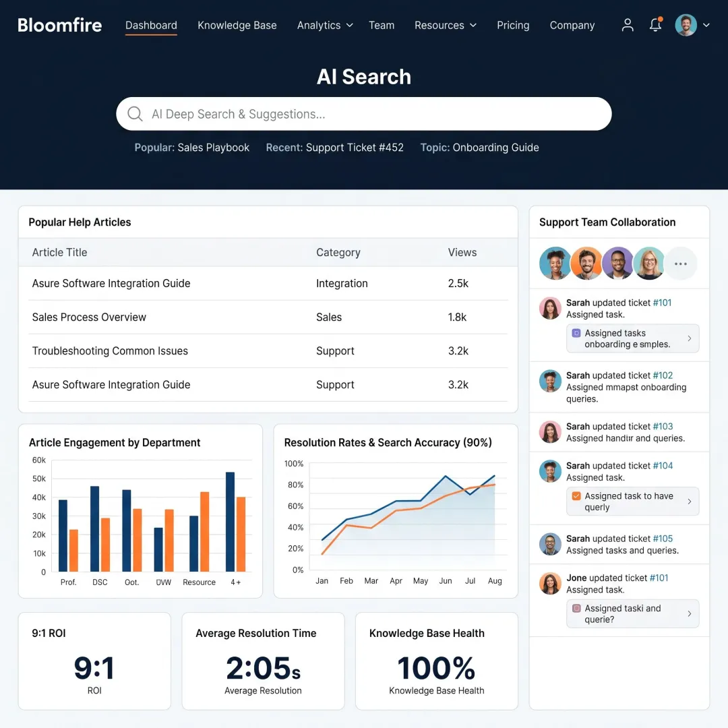
Task: Expand the Resources menu
Action: coord(446,25)
